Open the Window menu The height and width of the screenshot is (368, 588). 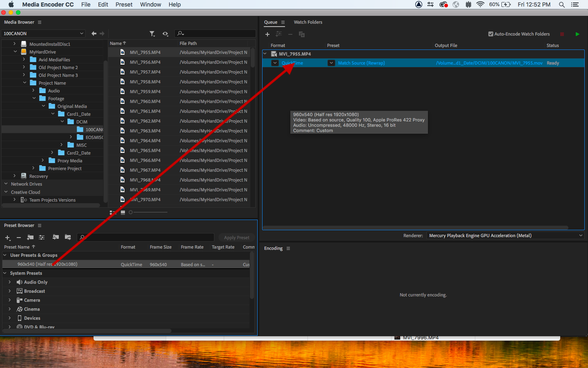(x=151, y=4)
